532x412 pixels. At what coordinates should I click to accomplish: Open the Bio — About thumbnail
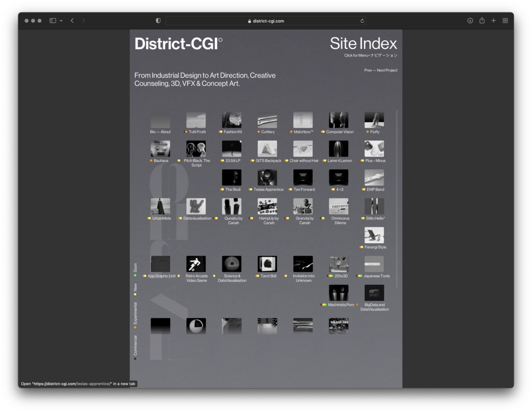160,120
